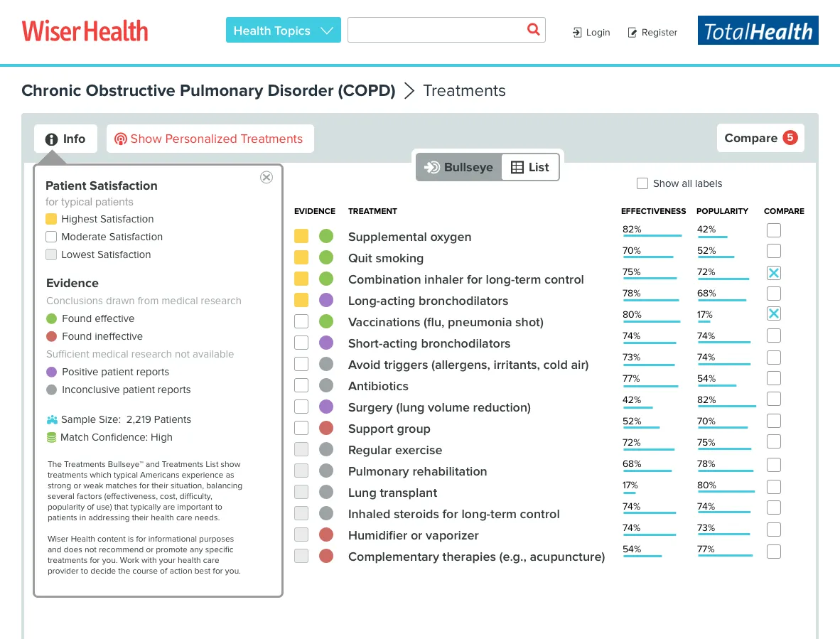Image resolution: width=840 pixels, height=639 pixels.
Task: Open the Quit smoking treatment link
Action: (x=386, y=258)
